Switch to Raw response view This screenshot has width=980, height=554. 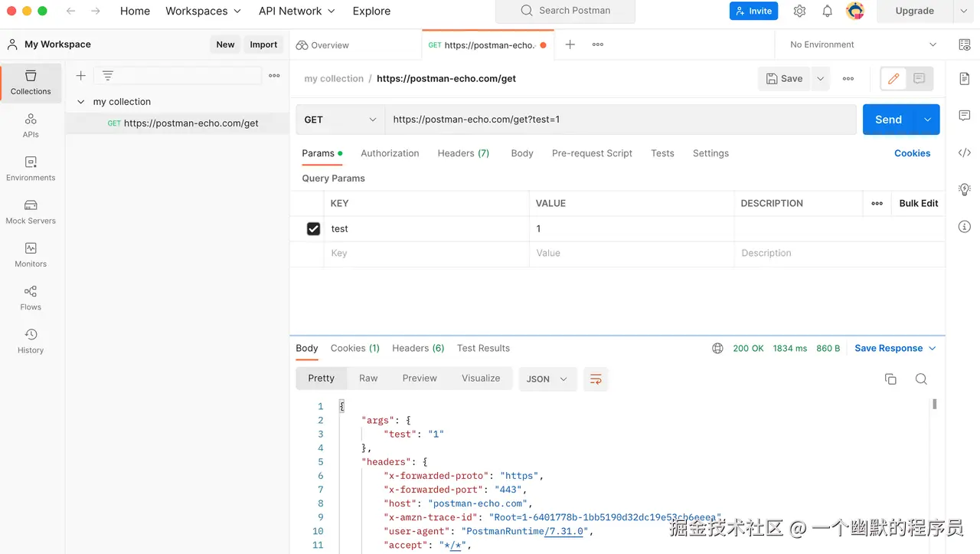(368, 379)
